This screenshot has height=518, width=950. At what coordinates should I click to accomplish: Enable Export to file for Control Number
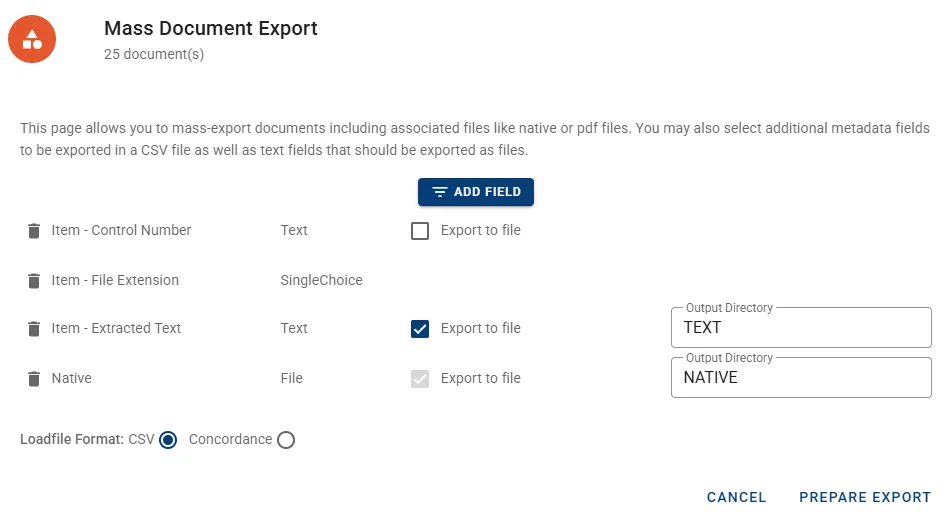pyautogui.click(x=420, y=231)
